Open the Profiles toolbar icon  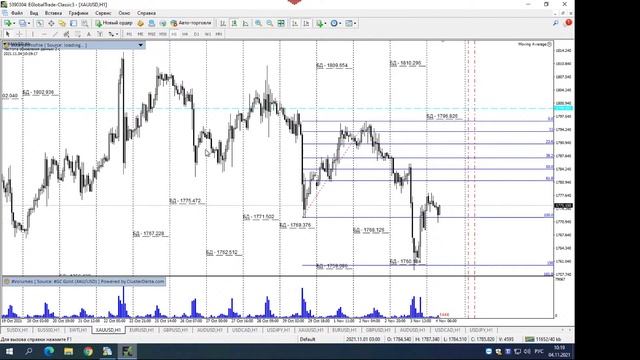coord(22,23)
